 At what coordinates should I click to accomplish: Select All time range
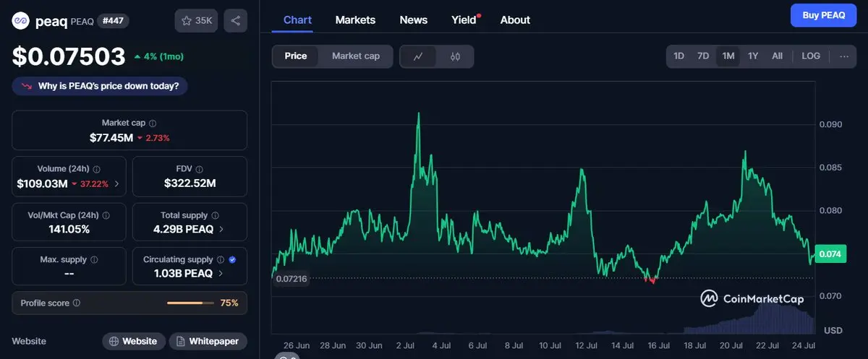click(777, 56)
